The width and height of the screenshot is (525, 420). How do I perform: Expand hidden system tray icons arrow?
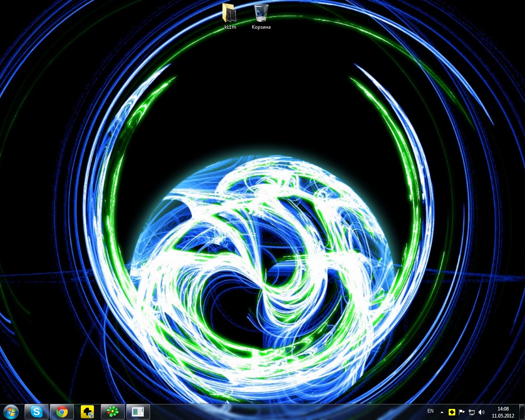(x=442, y=412)
